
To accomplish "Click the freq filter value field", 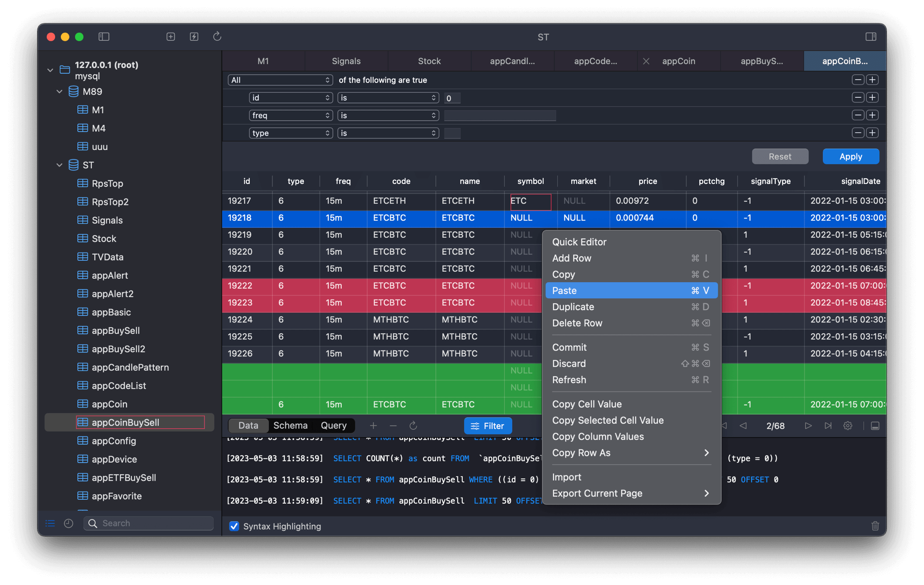I will click(500, 115).
